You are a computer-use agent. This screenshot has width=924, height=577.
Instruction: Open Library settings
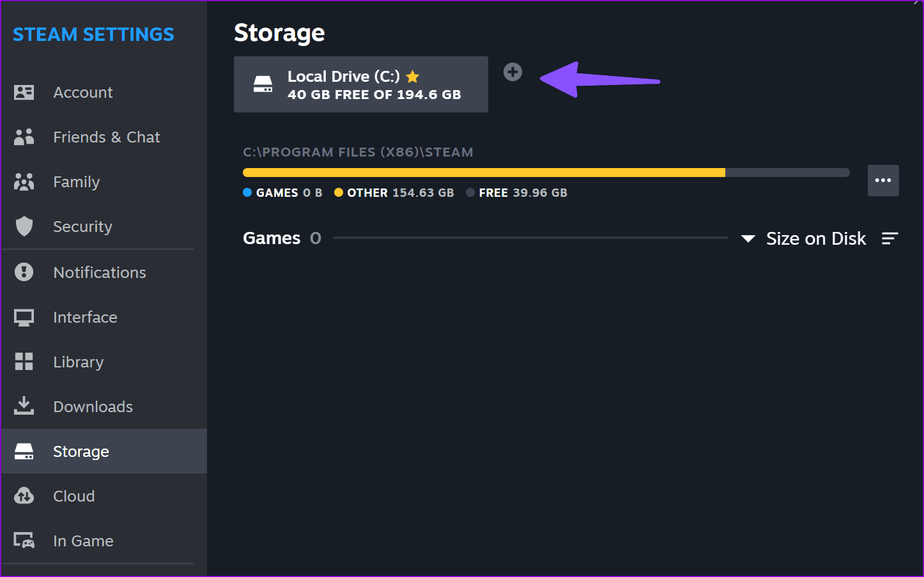[x=104, y=362]
